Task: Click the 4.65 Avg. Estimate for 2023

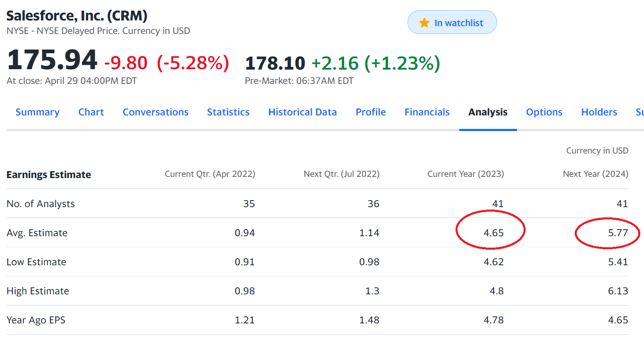Action: (493, 233)
